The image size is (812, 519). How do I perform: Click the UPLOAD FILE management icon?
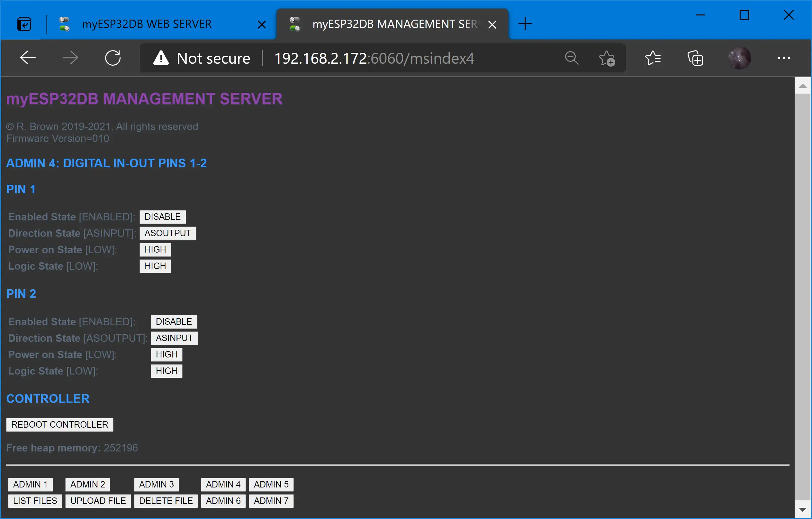pyautogui.click(x=98, y=501)
